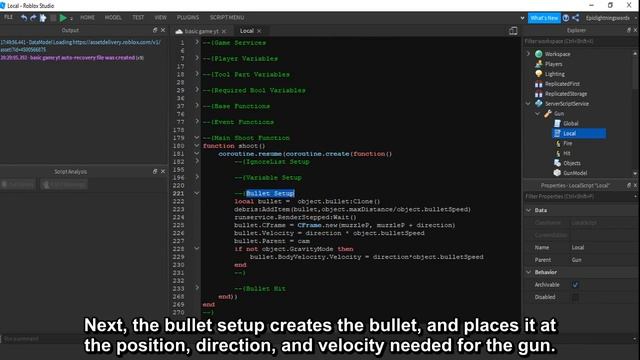Image resolution: width=640 pixels, height=360 pixels.
Task: Switch to the TEST ribbon tab
Action: pyautogui.click(x=138, y=18)
